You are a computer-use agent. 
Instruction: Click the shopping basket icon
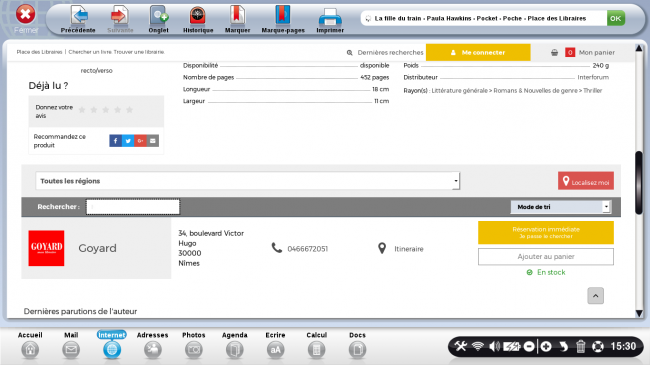[x=554, y=53]
